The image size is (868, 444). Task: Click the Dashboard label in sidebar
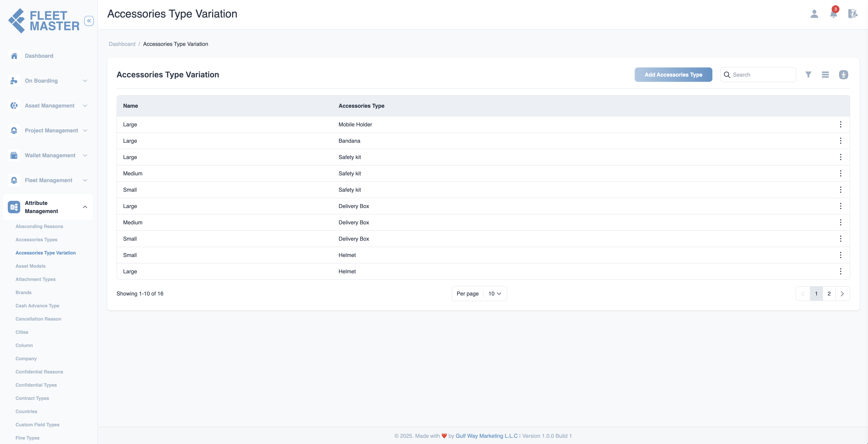(39, 56)
